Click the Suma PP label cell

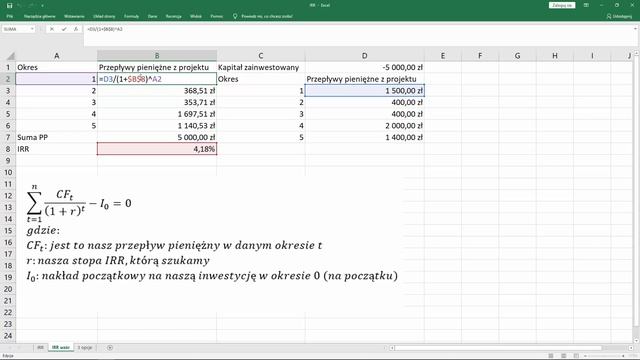56,137
